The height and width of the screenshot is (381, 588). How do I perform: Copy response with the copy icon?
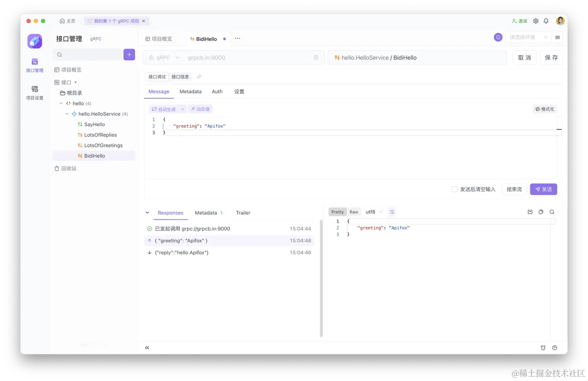coord(541,212)
